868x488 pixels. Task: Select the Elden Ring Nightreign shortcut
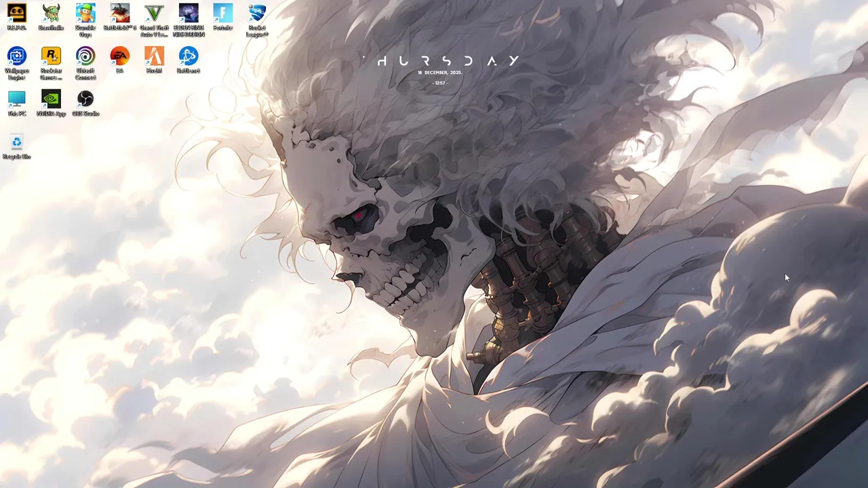[x=189, y=20]
